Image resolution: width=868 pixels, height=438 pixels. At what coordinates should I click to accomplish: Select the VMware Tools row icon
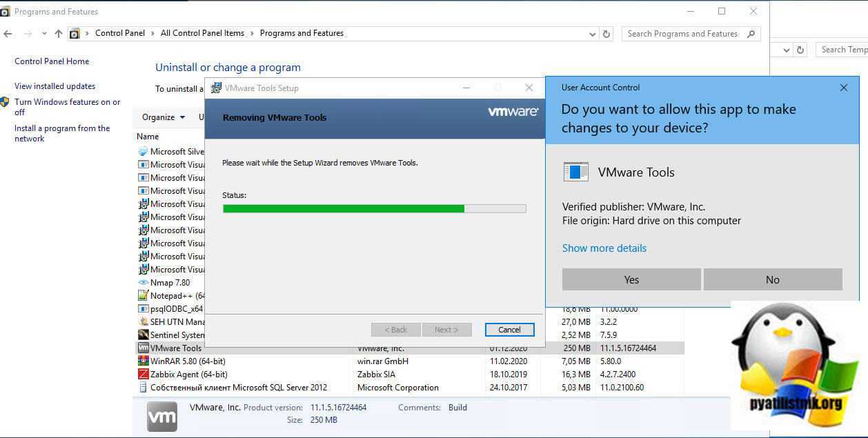pos(143,348)
